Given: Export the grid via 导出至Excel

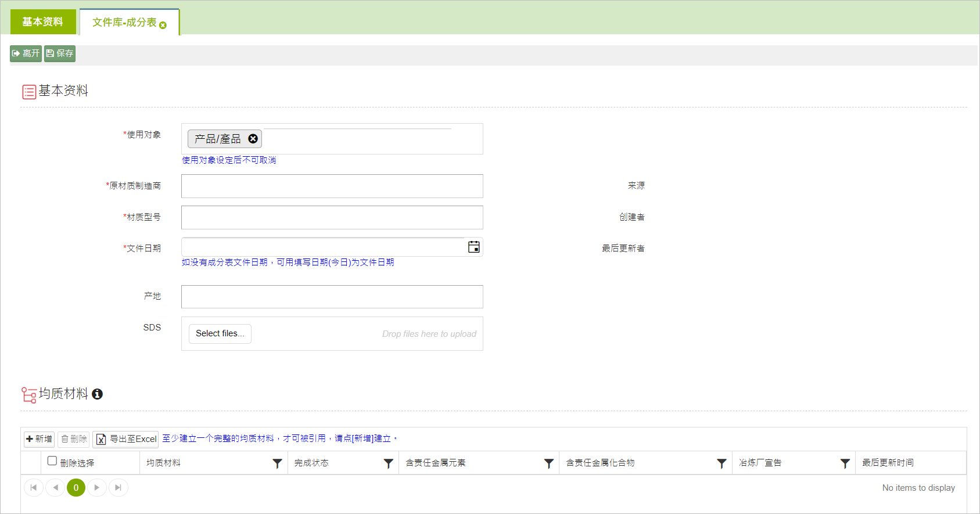Looking at the screenshot, I should tap(126, 439).
